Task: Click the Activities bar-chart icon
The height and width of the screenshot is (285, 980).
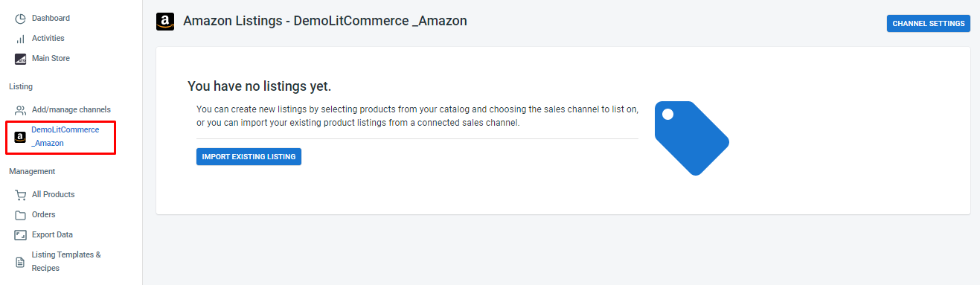Action: pyautogui.click(x=20, y=39)
